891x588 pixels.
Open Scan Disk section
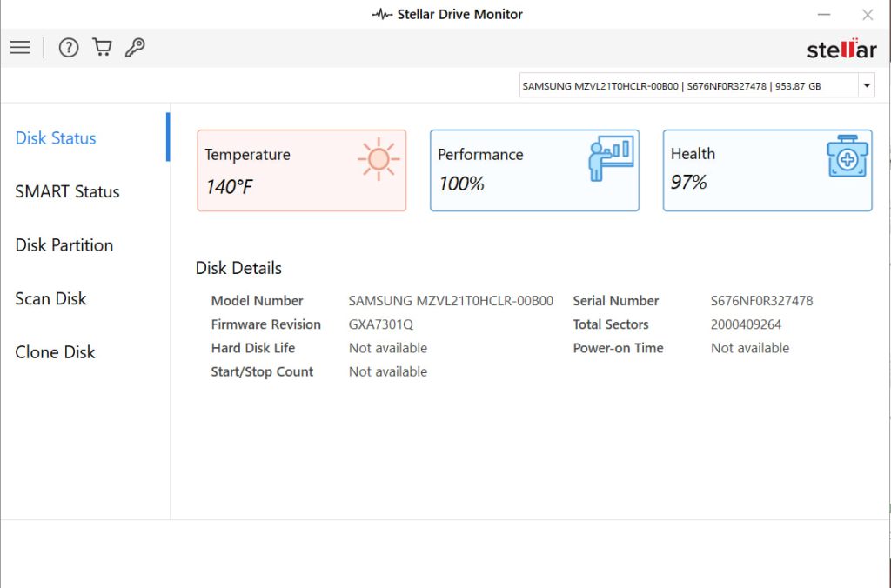pyautogui.click(x=50, y=298)
